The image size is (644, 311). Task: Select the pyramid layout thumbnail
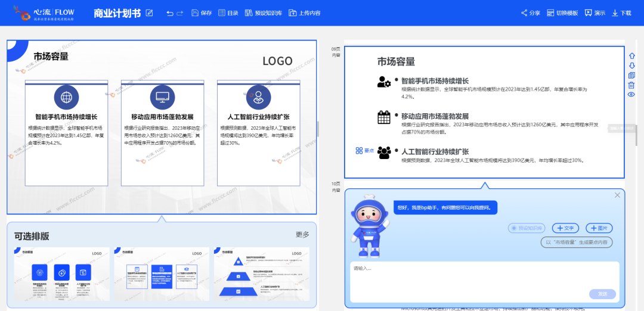pyautogui.click(x=261, y=274)
